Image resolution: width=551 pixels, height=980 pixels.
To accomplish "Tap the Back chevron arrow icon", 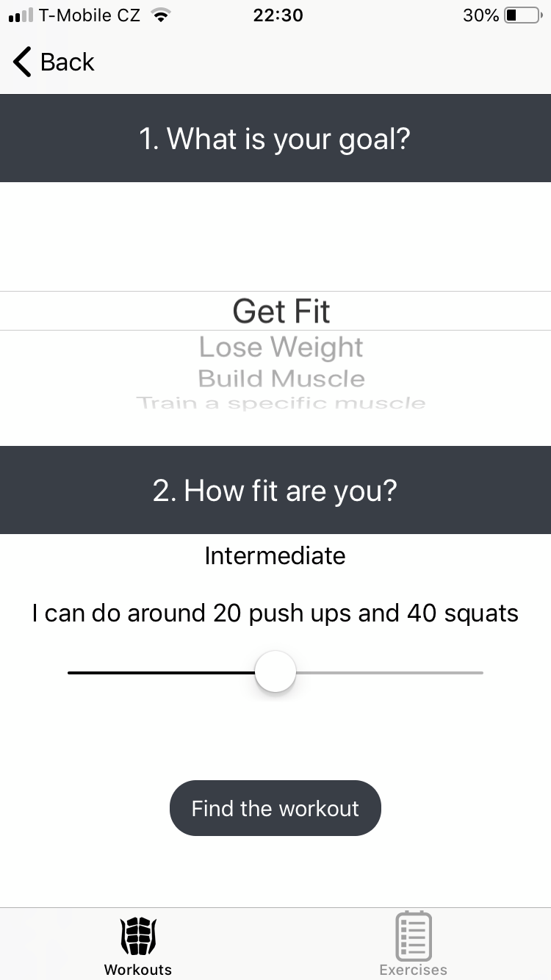I will pyautogui.click(x=23, y=62).
